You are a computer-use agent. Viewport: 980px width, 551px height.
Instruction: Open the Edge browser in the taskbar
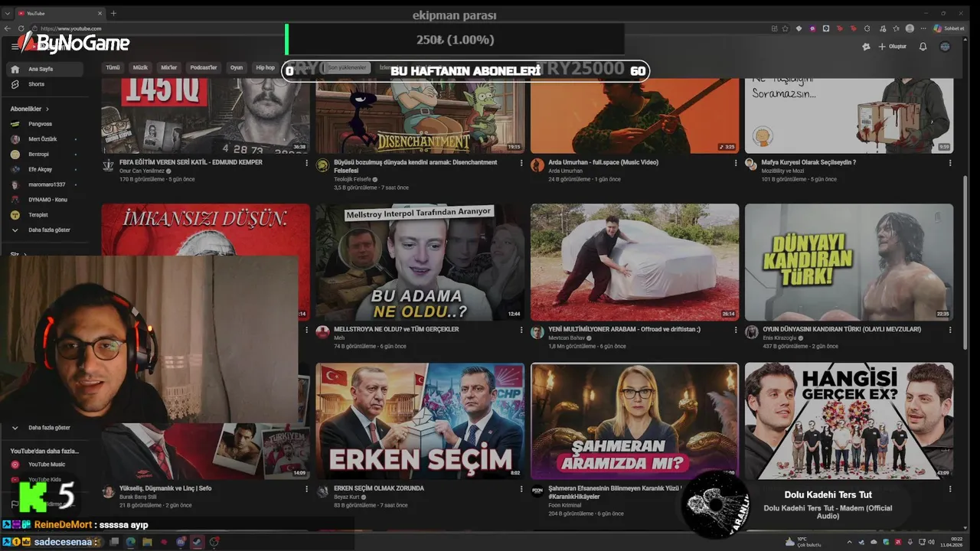click(x=131, y=542)
